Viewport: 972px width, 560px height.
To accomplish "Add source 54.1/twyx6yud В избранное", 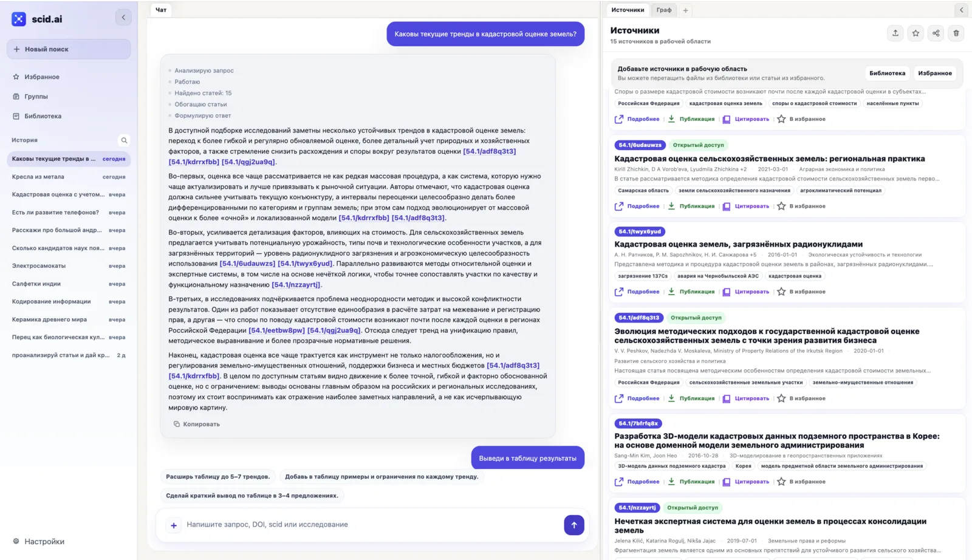I will pyautogui.click(x=801, y=292).
